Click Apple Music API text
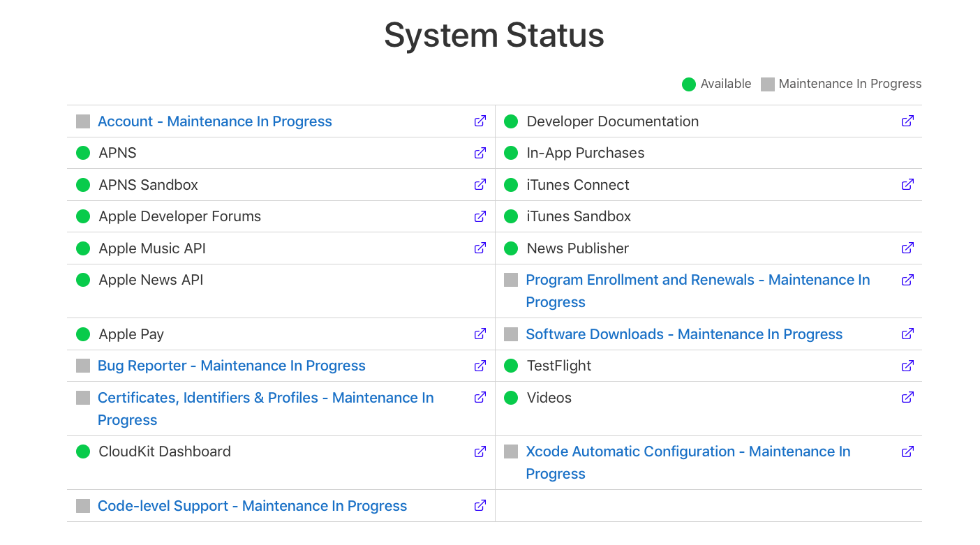 coord(152,248)
